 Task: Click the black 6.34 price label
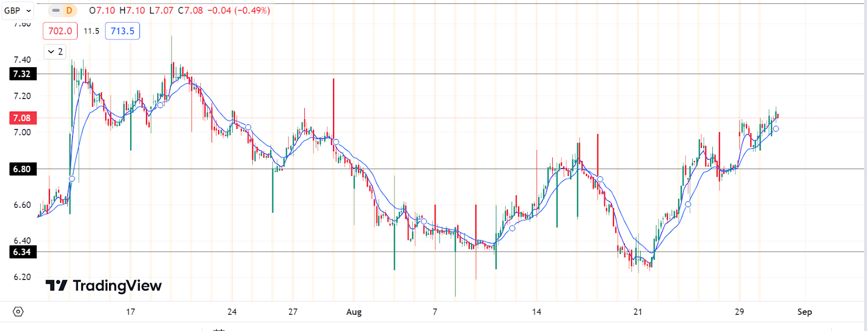(x=22, y=252)
